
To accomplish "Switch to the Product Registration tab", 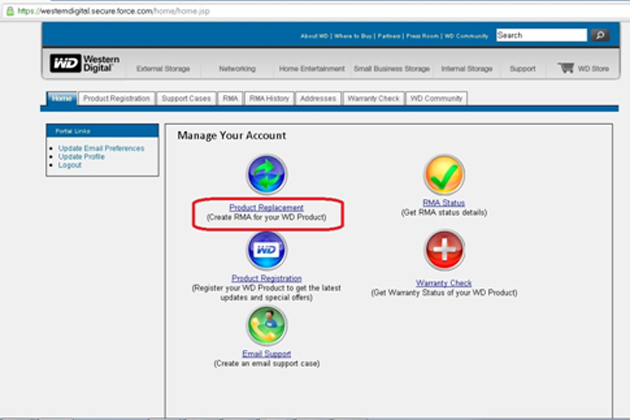I will click(116, 99).
